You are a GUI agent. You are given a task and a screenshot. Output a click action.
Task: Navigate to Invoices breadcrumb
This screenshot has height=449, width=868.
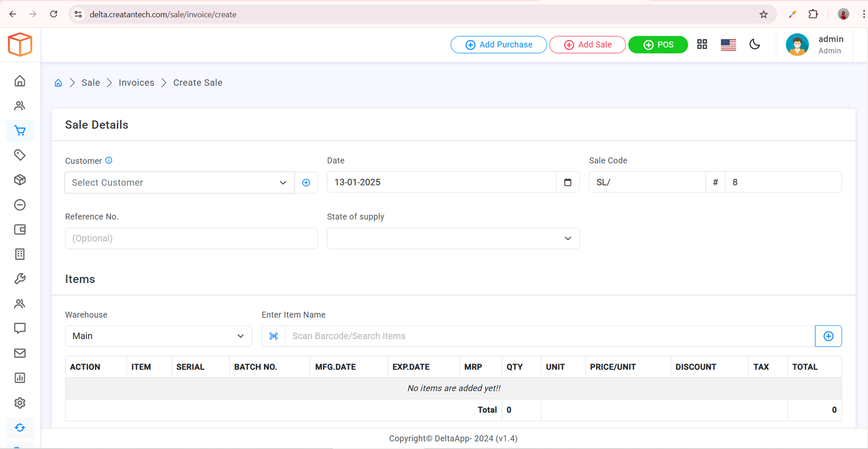[x=136, y=83]
